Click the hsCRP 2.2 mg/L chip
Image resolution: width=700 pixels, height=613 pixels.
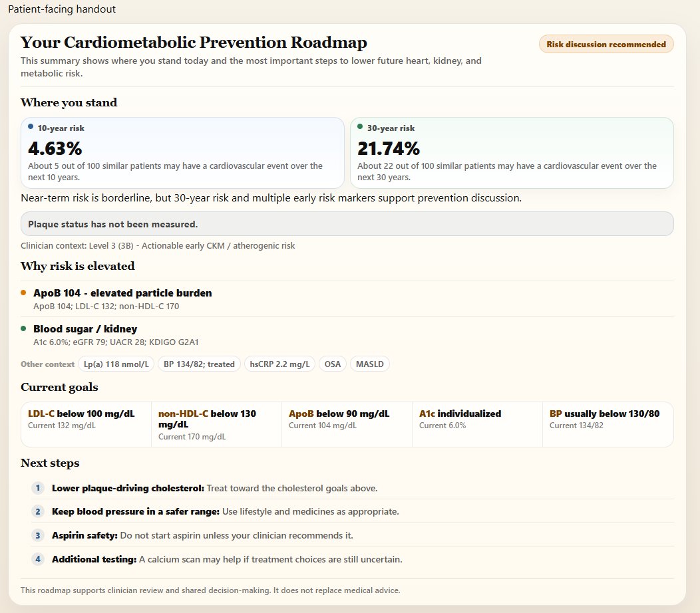pyautogui.click(x=279, y=364)
